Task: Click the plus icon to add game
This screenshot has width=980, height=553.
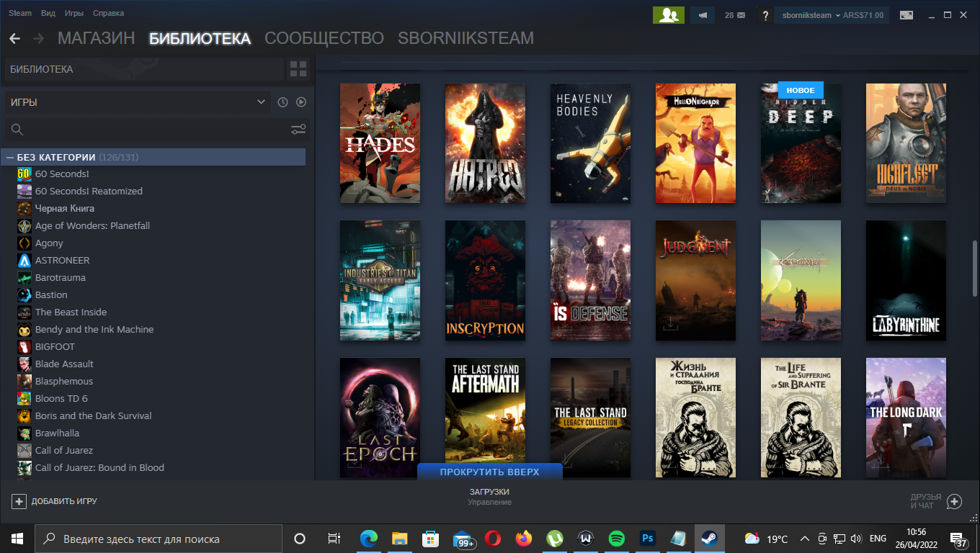Action: (x=19, y=501)
